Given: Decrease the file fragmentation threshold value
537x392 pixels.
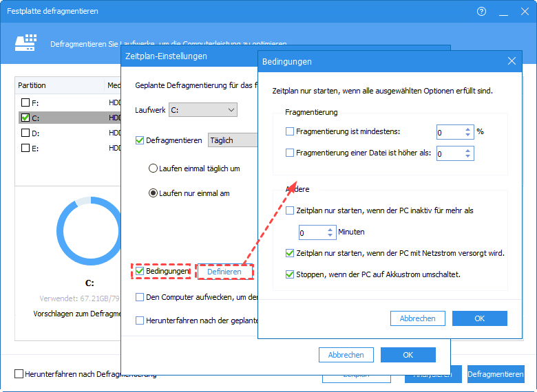Looking at the screenshot, I should click(x=468, y=157).
